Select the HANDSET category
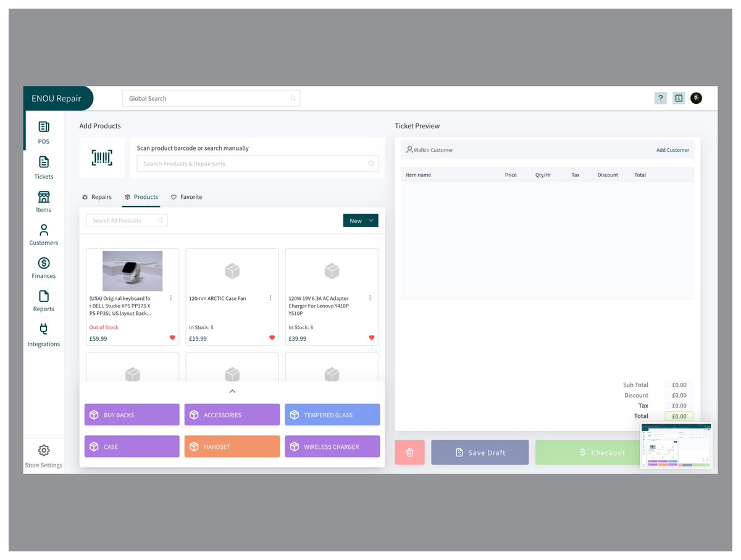 pyautogui.click(x=232, y=446)
